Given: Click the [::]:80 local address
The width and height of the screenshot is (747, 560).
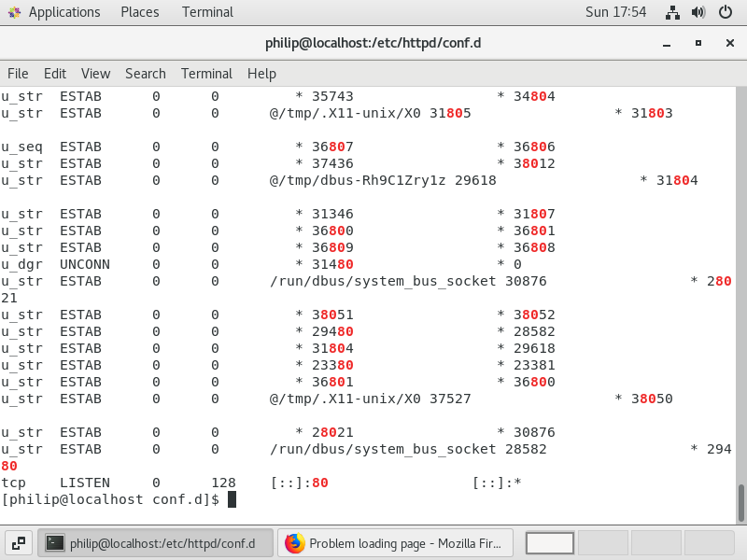Looking at the screenshot, I should click(x=299, y=483).
